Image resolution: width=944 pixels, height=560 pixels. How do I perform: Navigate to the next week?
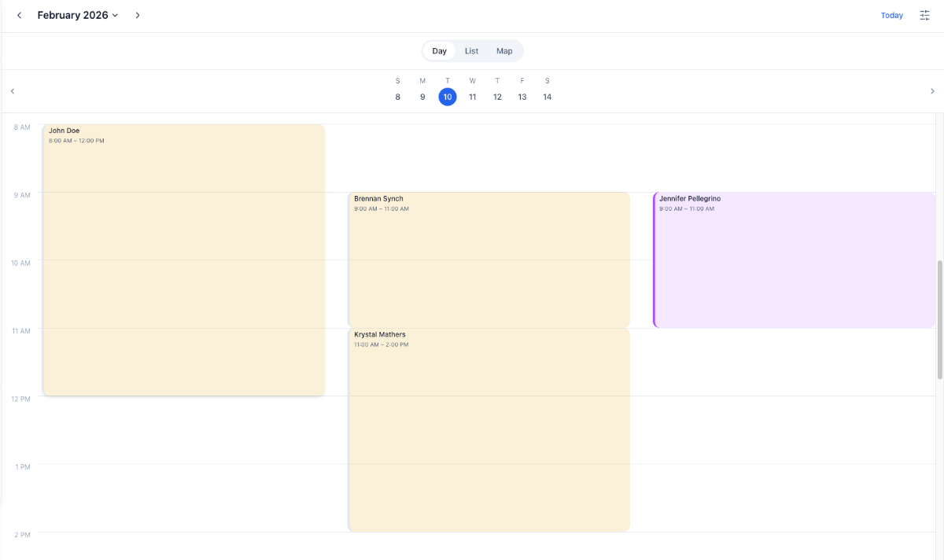point(931,90)
